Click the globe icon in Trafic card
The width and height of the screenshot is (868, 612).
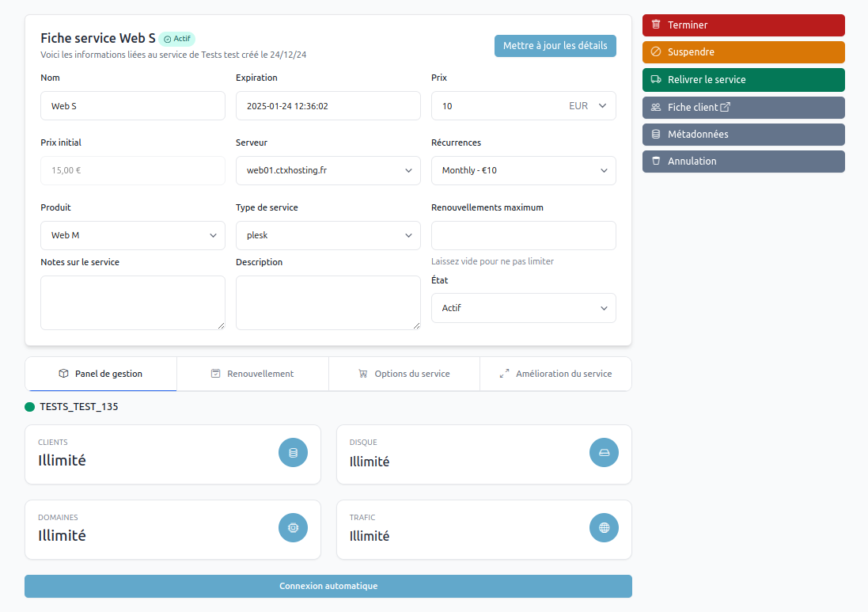click(x=604, y=527)
